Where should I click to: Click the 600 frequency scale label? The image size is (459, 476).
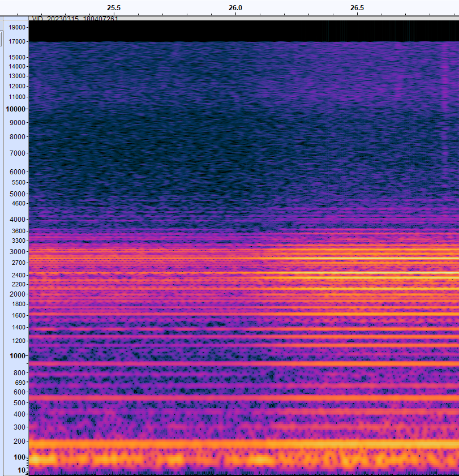click(x=20, y=392)
